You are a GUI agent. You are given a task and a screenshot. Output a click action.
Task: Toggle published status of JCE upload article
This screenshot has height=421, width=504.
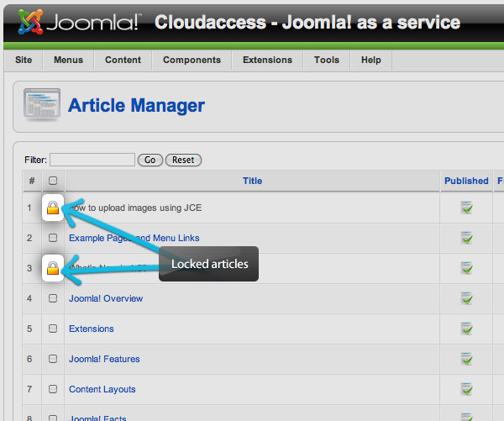coord(466,208)
